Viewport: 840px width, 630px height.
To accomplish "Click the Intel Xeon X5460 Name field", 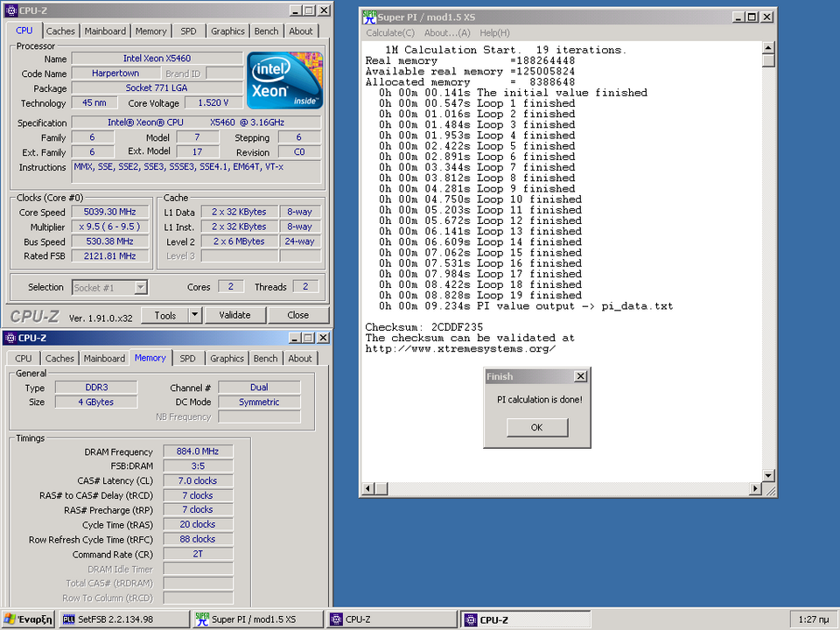I will (157, 59).
